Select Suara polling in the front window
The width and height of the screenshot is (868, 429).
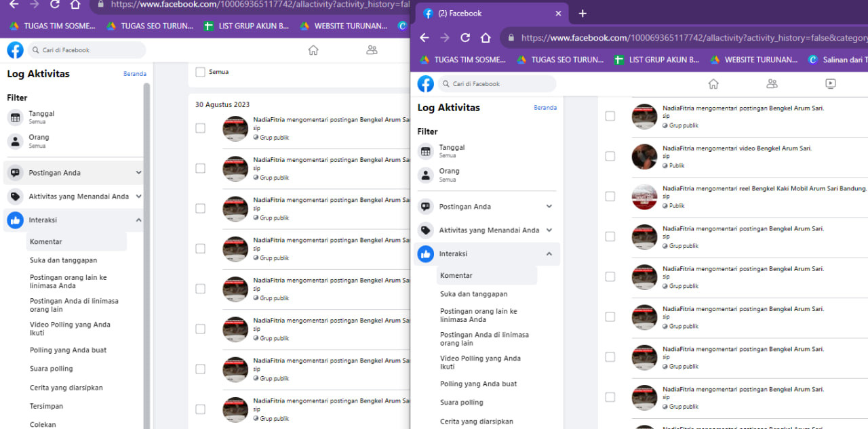click(461, 403)
